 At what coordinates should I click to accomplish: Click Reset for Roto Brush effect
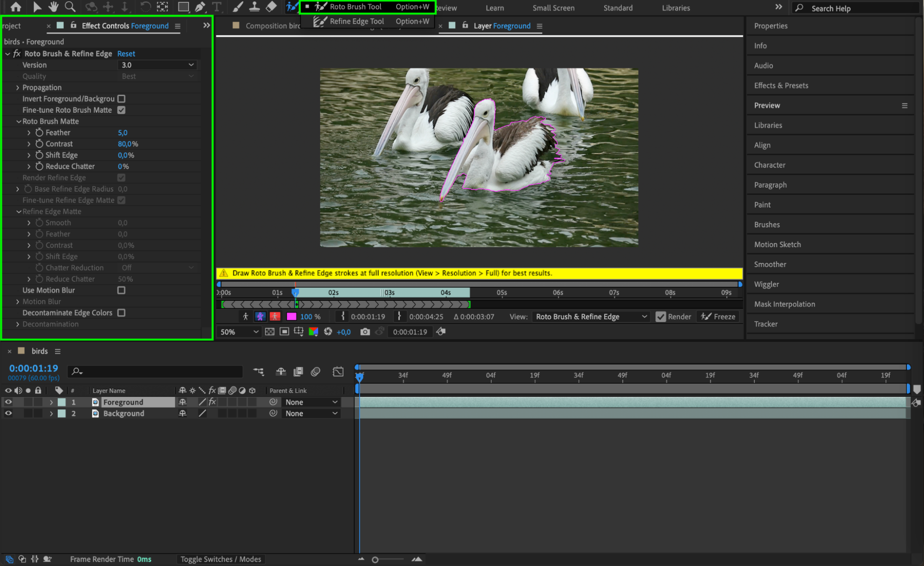click(x=126, y=54)
